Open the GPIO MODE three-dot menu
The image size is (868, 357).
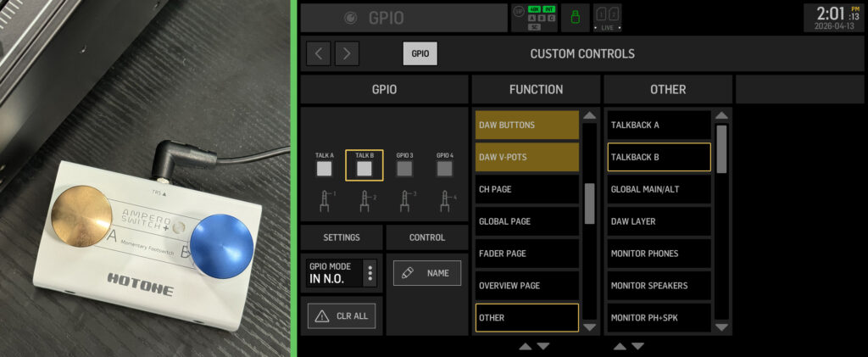[x=370, y=273]
